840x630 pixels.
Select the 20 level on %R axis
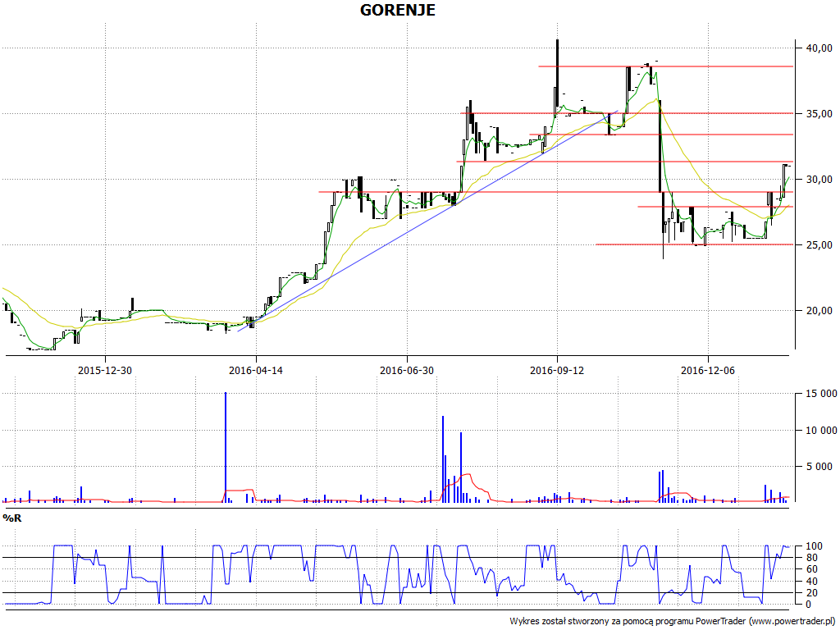click(811, 593)
